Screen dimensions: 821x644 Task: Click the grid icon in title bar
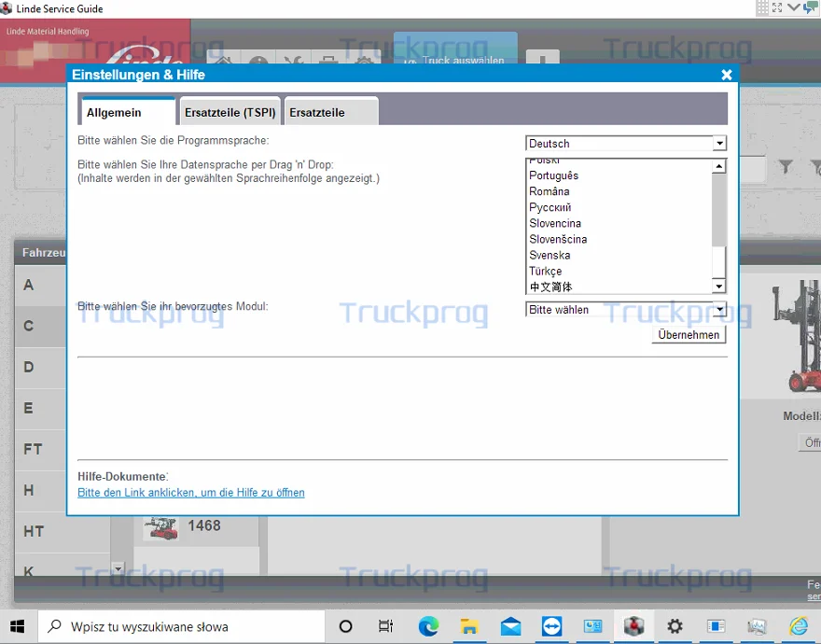(x=762, y=7)
